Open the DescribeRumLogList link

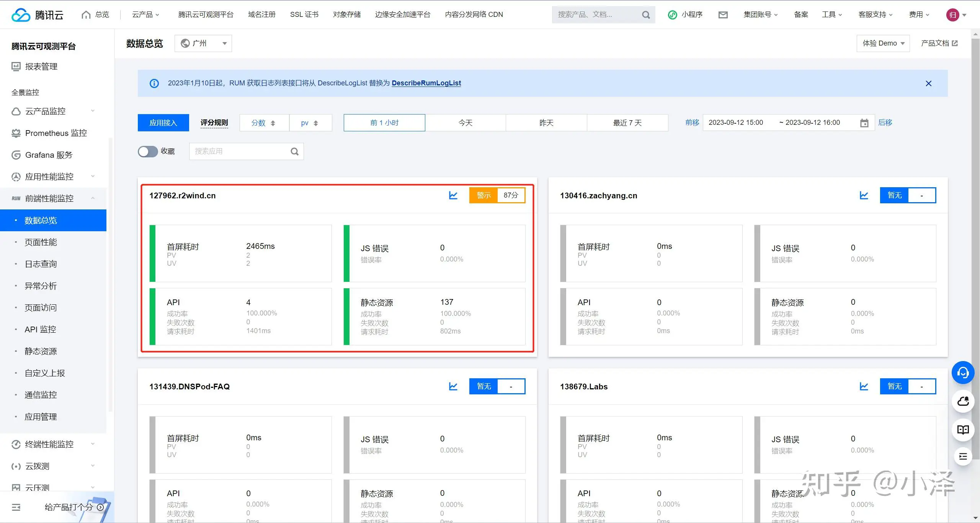[x=426, y=83]
